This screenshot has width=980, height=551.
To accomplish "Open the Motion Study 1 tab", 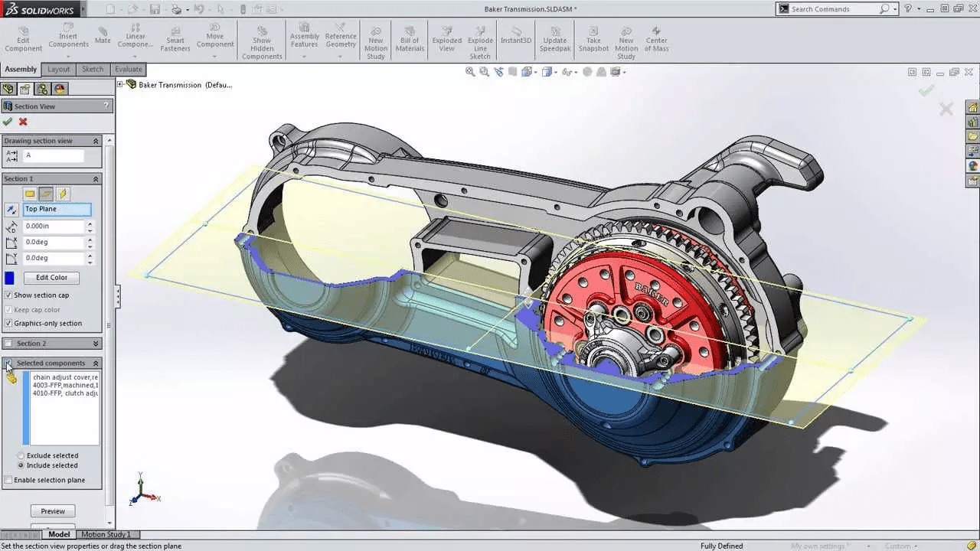I will (108, 533).
